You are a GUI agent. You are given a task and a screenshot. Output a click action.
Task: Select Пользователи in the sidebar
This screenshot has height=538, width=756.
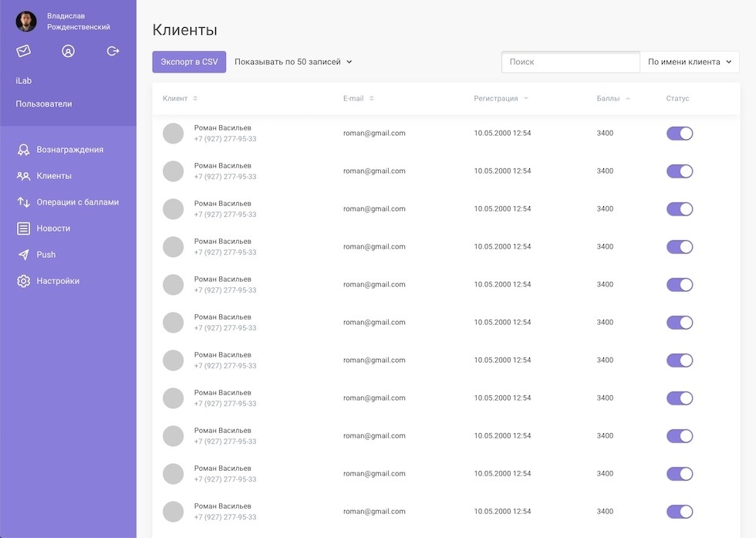(x=44, y=104)
